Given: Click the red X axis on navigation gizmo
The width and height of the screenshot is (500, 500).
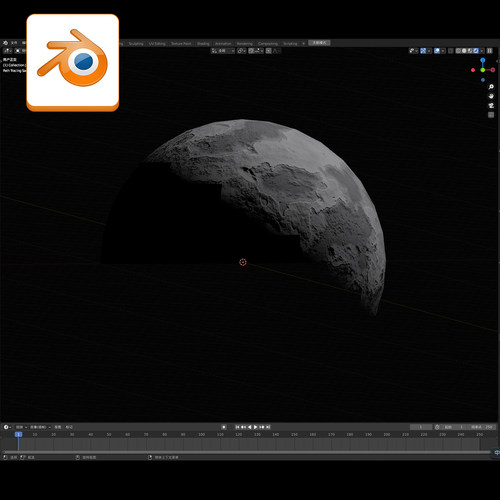Looking at the screenshot, I should tap(493, 70).
